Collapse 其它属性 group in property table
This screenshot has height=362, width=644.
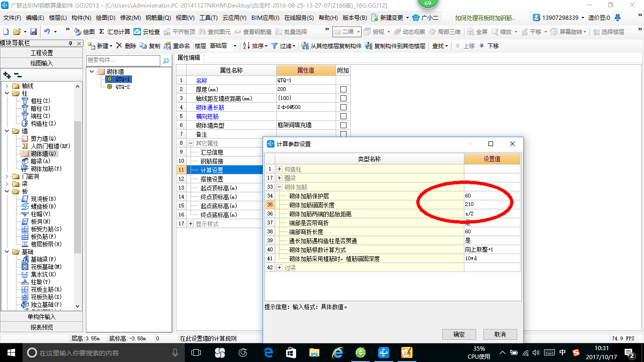coord(190,143)
